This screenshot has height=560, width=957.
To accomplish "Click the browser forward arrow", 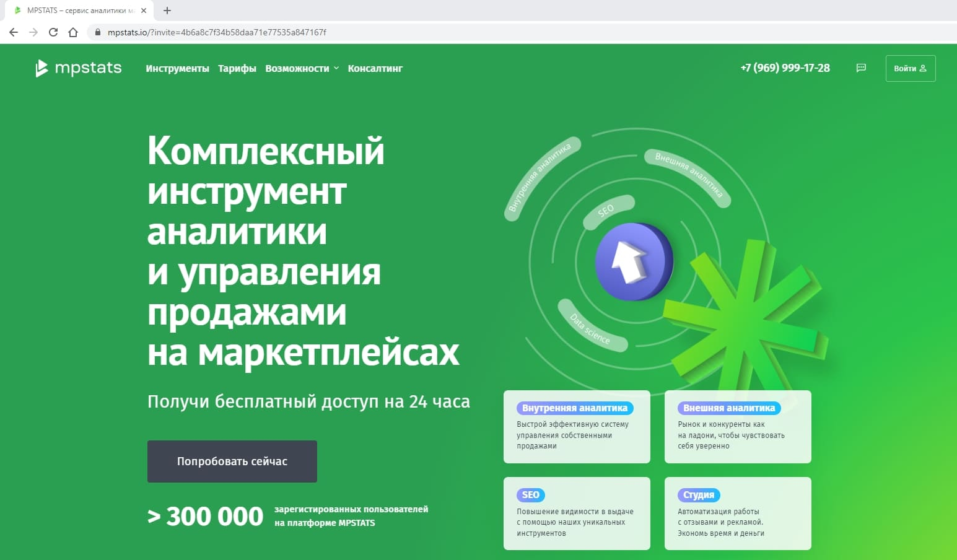I will (33, 32).
